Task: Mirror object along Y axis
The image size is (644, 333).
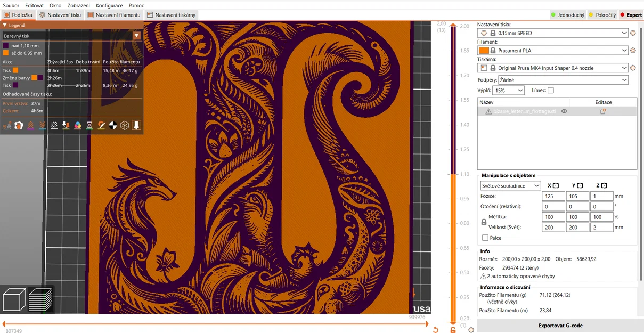Action: tap(580, 185)
